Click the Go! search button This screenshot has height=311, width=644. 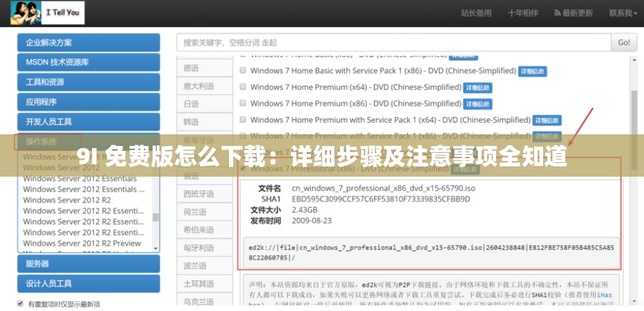624,42
